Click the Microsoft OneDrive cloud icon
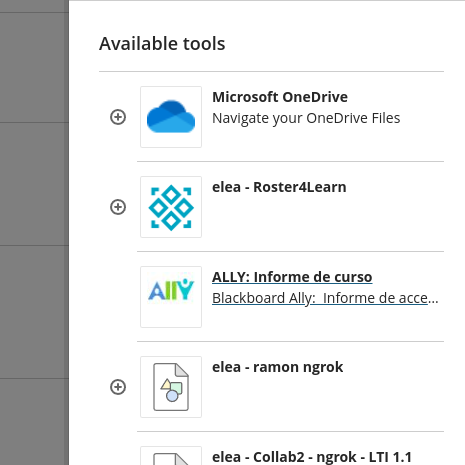 pos(171,117)
